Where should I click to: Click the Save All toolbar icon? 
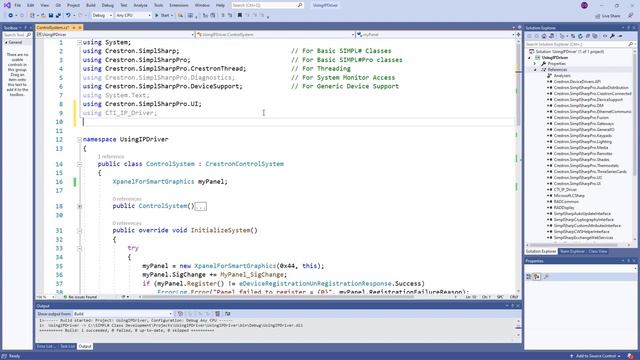coord(58,16)
